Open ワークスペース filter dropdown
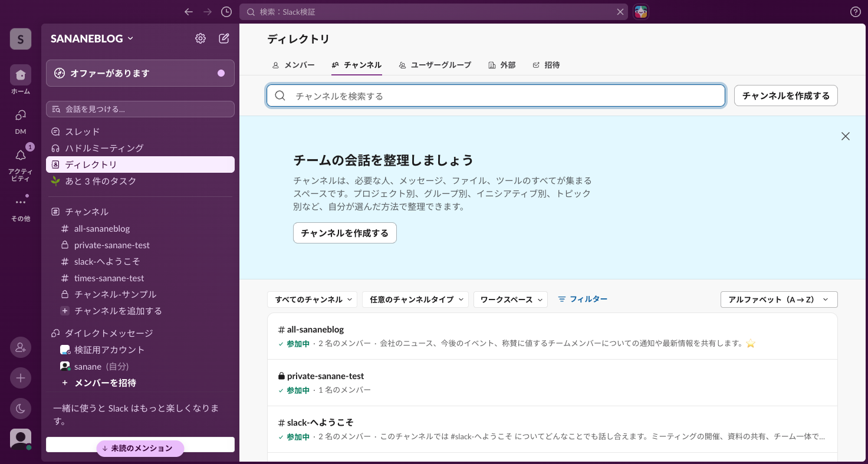 pos(511,300)
